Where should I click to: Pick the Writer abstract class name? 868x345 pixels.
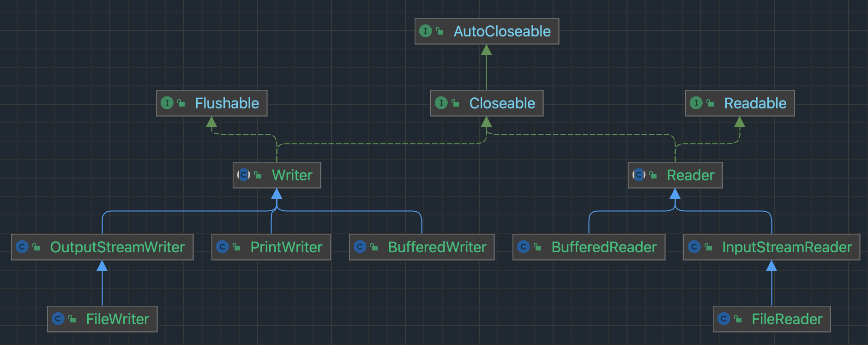[x=292, y=175]
